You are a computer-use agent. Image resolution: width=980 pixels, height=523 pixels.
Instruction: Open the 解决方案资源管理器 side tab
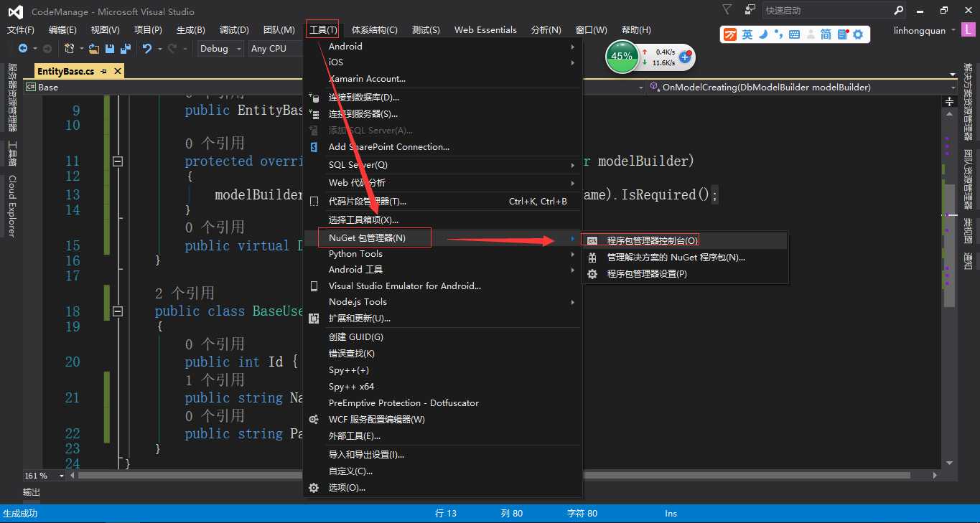click(969, 103)
